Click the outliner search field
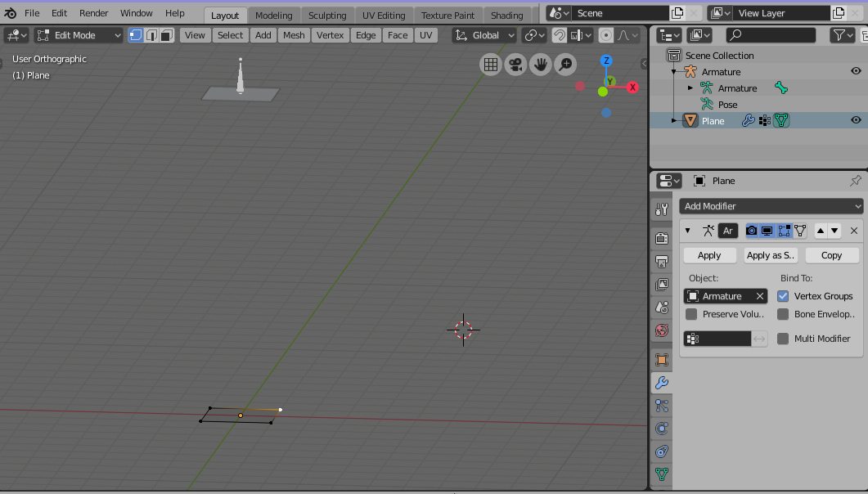The height and width of the screenshot is (494, 868). [x=771, y=35]
